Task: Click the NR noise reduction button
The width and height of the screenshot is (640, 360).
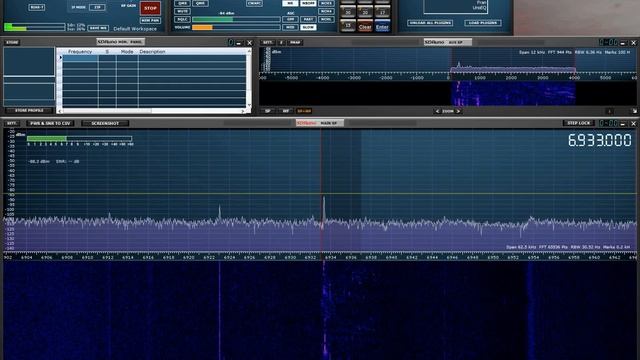Action: [290, 3]
